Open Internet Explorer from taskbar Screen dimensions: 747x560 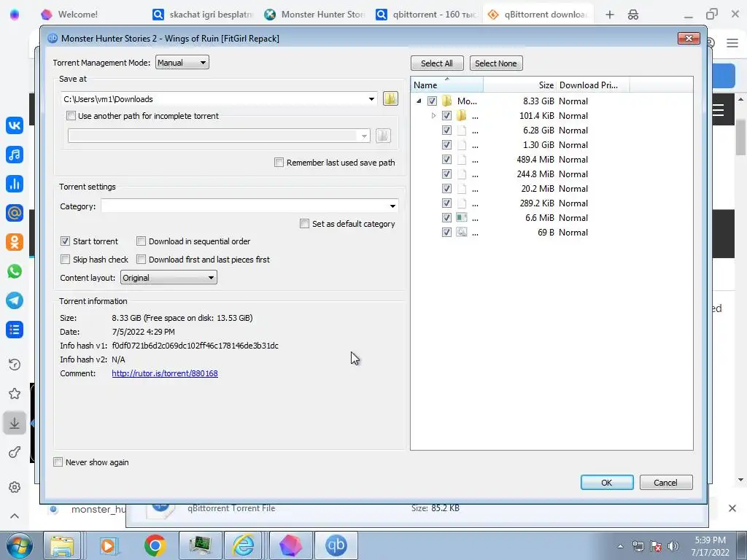pyautogui.click(x=244, y=545)
